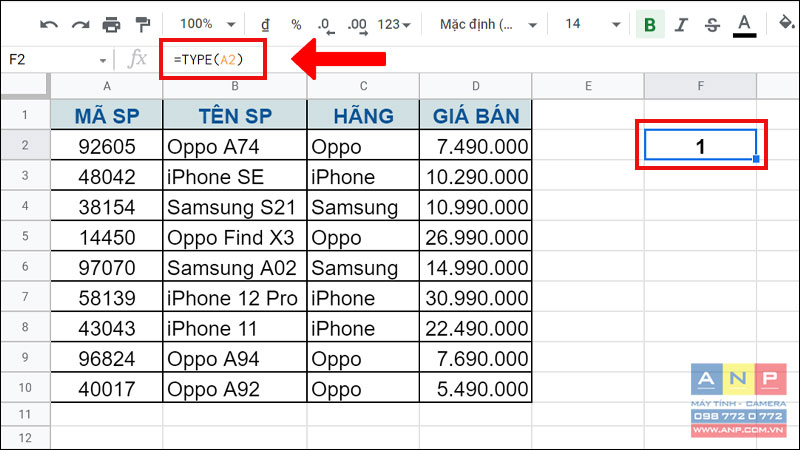Open the fill color bucket
This screenshot has height=450, width=800.
click(x=787, y=23)
